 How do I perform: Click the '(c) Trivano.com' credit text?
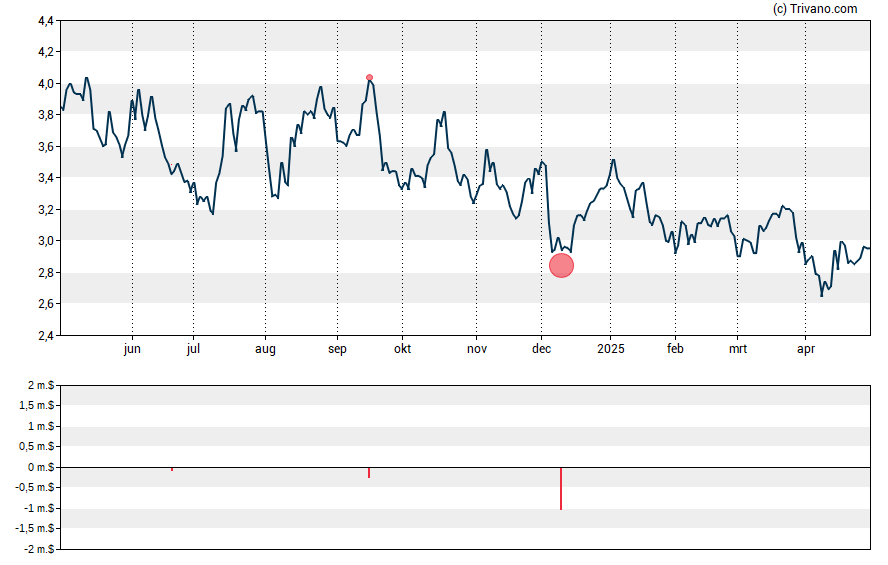[x=815, y=8]
